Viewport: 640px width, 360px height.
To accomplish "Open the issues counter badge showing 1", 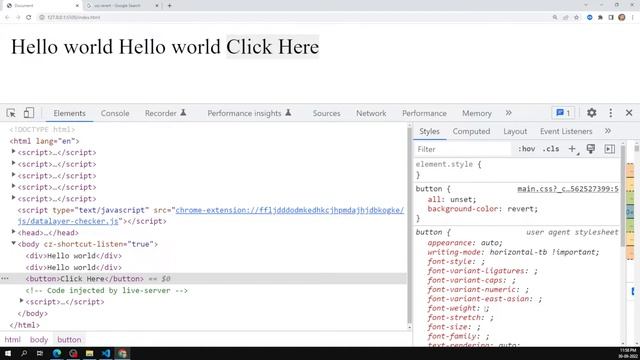I will [563, 113].
